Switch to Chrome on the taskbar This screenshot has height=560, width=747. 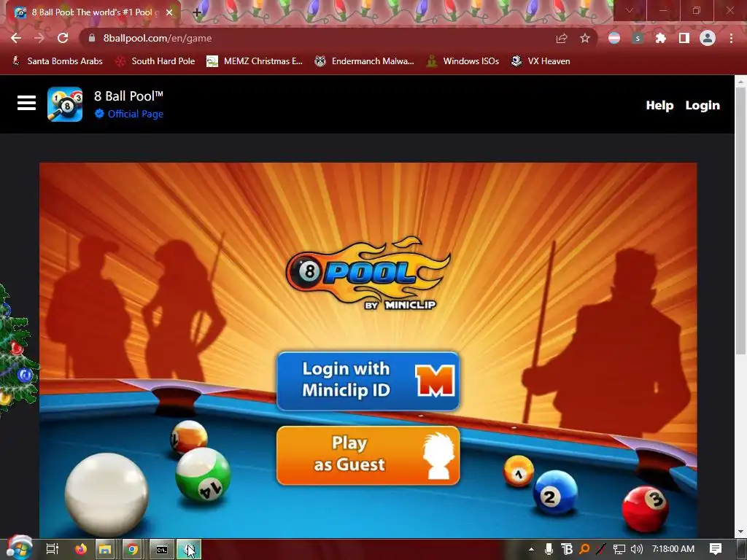click(x=133, y=549)
